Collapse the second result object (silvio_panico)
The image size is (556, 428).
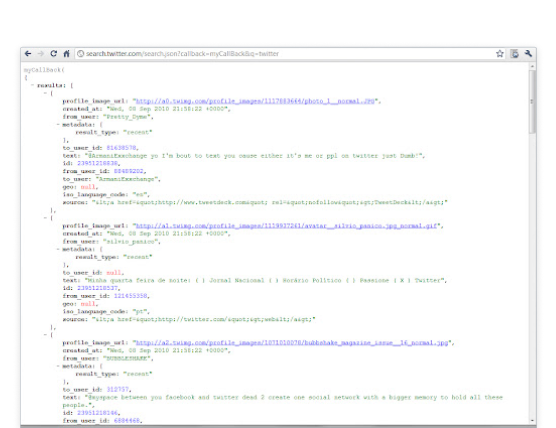(45, 218)
